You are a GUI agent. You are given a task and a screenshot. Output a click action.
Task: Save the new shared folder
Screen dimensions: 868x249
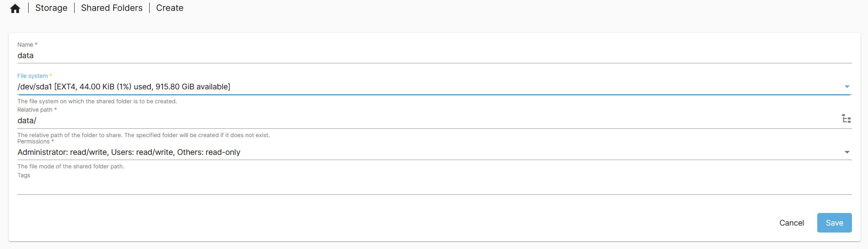(x=835, y=223)
